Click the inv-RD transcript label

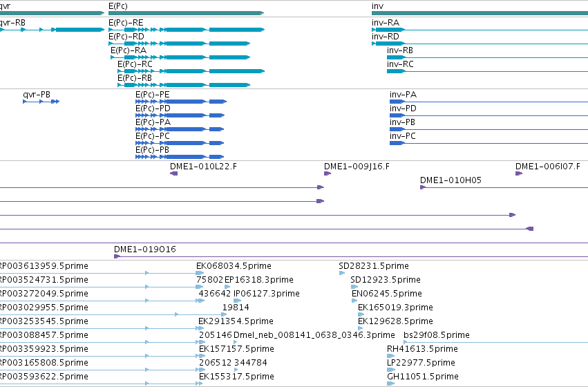point(386,37)
